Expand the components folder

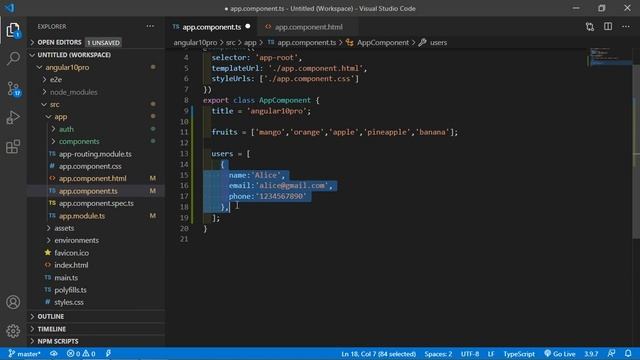(x=96, y=141)
